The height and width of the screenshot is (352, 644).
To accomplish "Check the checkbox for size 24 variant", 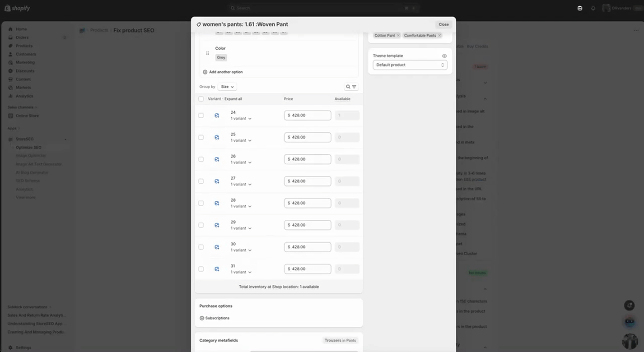I will pyautogui.click(x=201, y=115).
